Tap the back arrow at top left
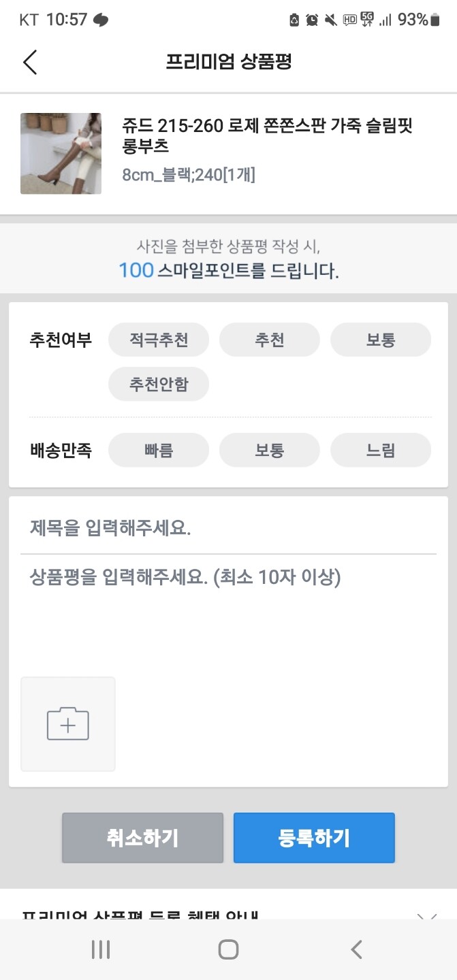This screenshot has height=980, width=457. [x=29, y=61]
